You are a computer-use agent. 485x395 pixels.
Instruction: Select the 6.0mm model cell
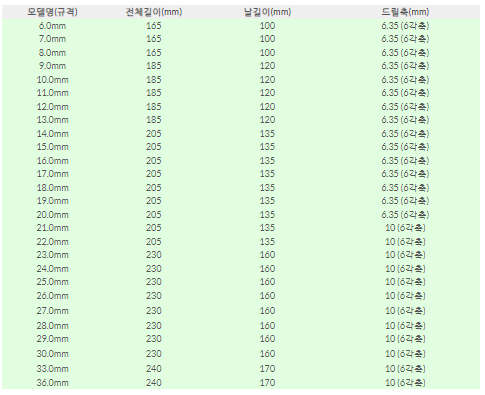52,26
